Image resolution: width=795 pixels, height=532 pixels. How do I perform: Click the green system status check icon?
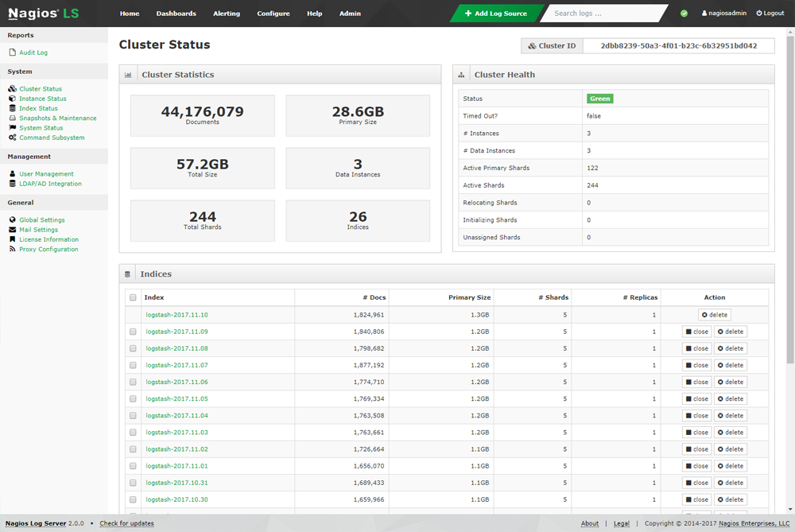pyautogui.click(x=684, y=14)
